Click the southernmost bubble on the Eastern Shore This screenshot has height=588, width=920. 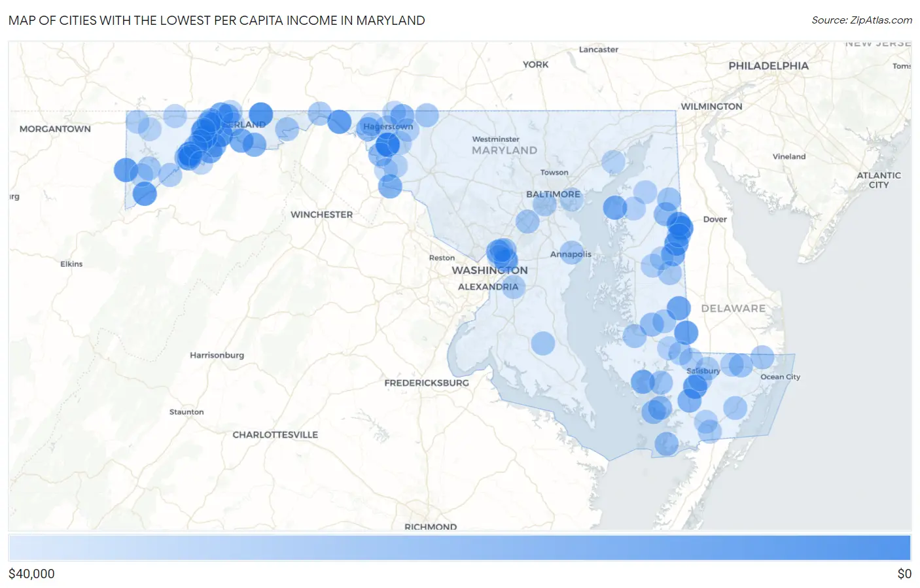point(667,444)
